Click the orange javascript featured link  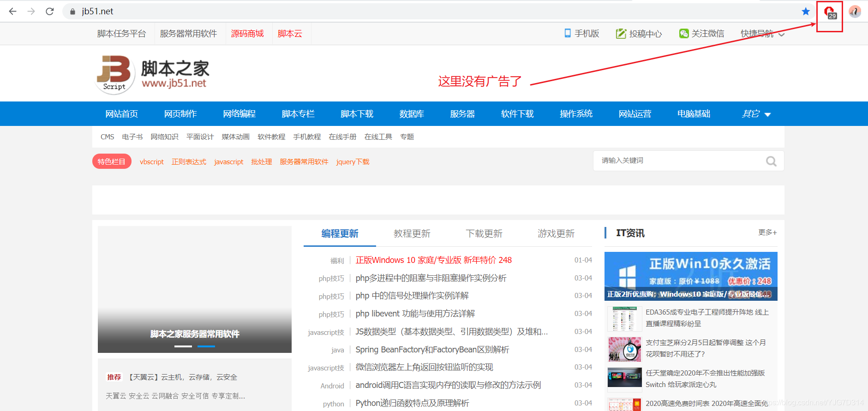[228, 162]
